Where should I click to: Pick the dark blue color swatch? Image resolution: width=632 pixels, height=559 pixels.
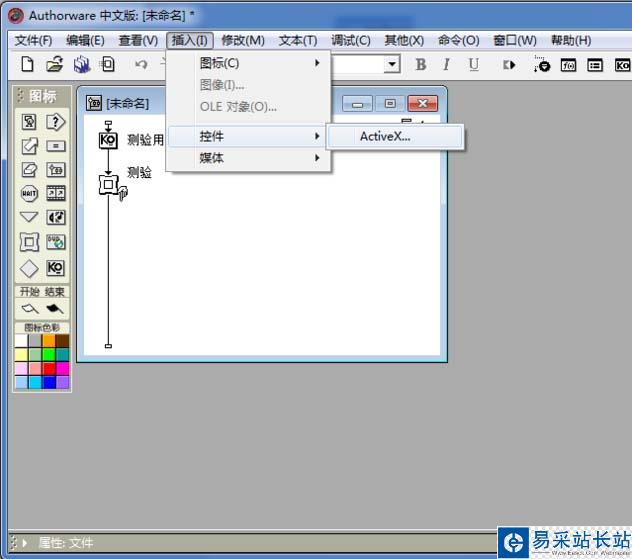click(x=49, y=382)
